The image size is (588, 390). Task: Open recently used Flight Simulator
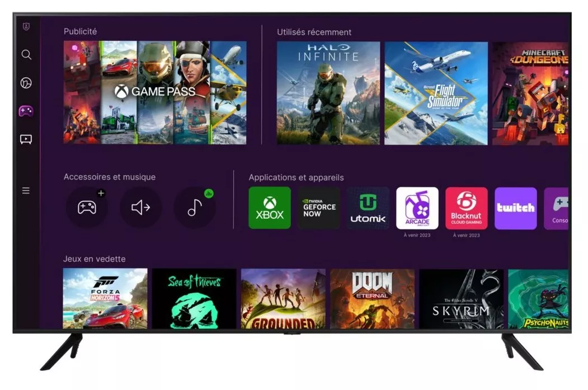click(x=436, y=93)
